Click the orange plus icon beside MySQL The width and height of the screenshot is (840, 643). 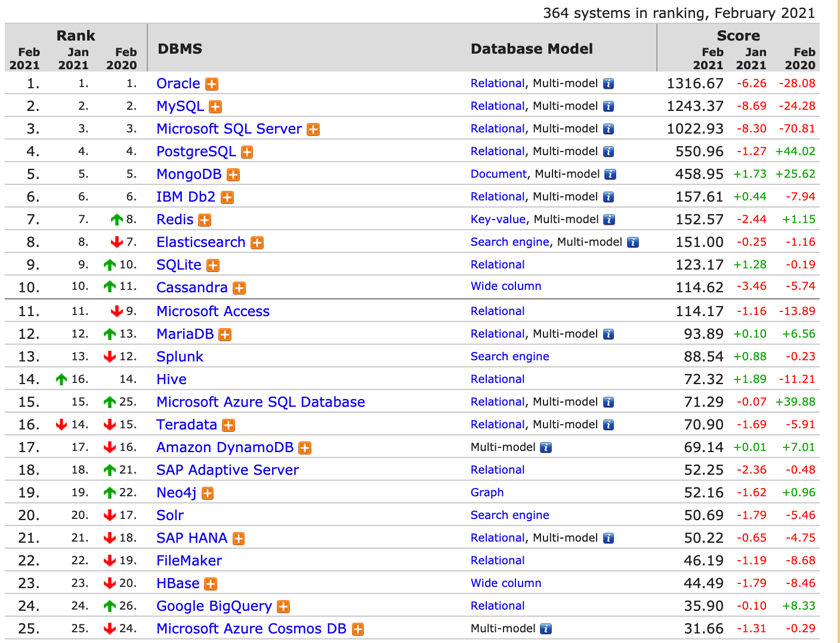[x=215, y=107]
